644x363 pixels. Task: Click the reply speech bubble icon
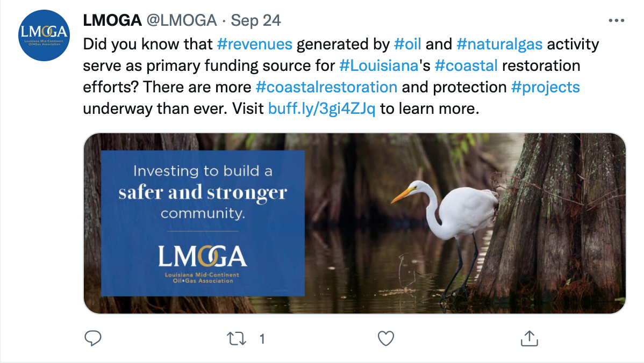[x=94, y=338]
